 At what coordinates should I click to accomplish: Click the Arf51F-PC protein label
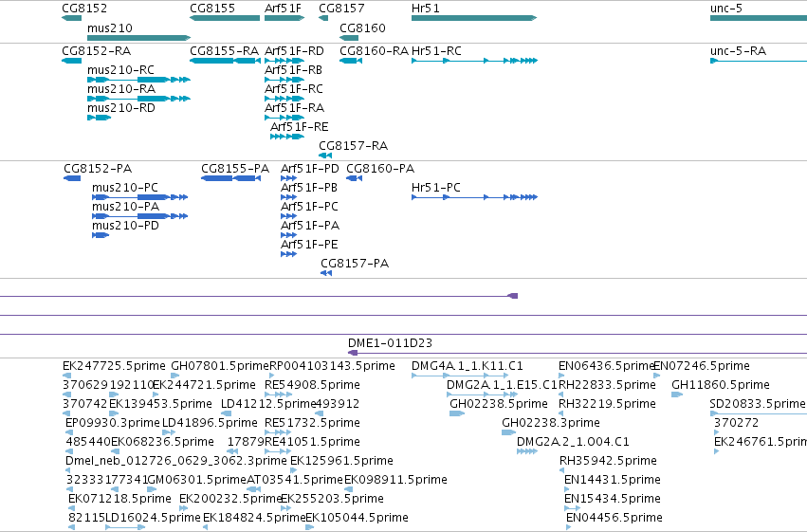pyautogui.click(x=309, y=207)
